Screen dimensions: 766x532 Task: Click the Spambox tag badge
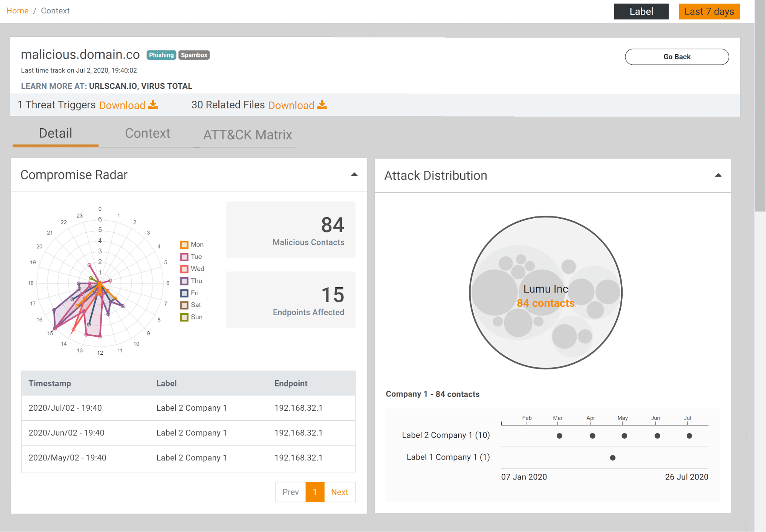pos(194,55)
